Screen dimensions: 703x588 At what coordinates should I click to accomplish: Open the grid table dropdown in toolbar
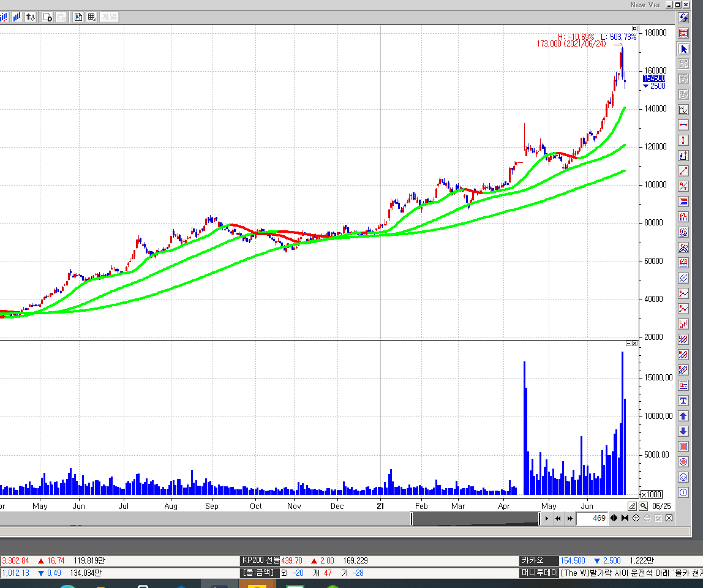[91, 17]
